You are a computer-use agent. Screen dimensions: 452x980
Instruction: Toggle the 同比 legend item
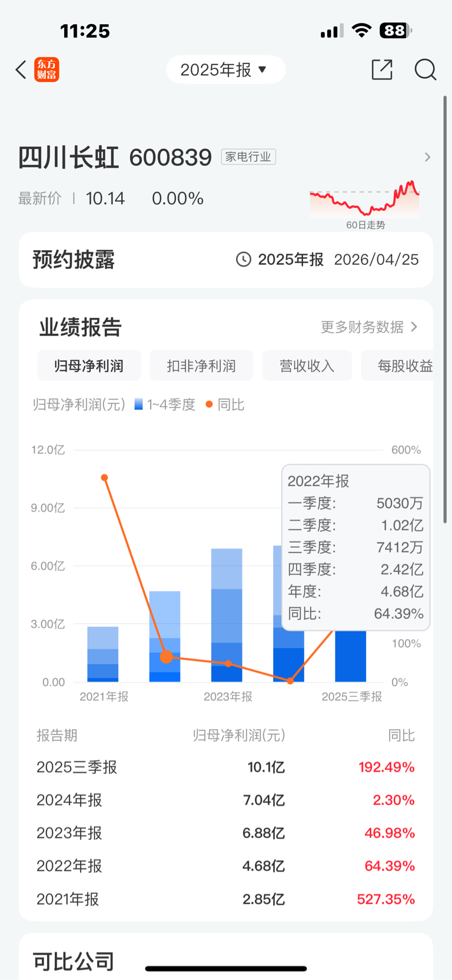click(x=225, y=404)
